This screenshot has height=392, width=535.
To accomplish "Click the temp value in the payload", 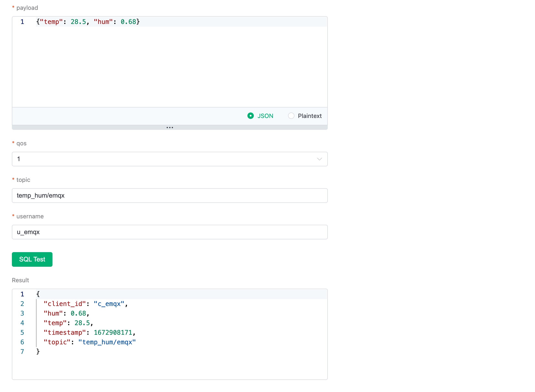I will 79,22.
